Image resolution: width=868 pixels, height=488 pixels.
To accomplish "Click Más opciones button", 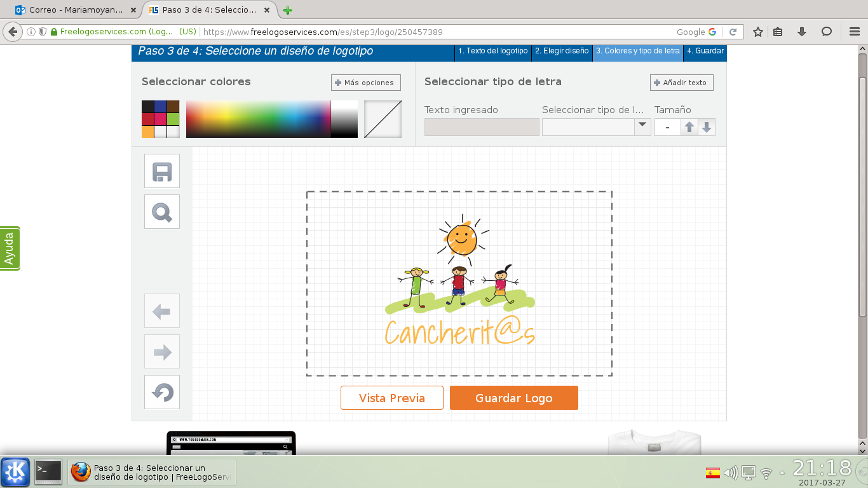I will click(366, 83).
